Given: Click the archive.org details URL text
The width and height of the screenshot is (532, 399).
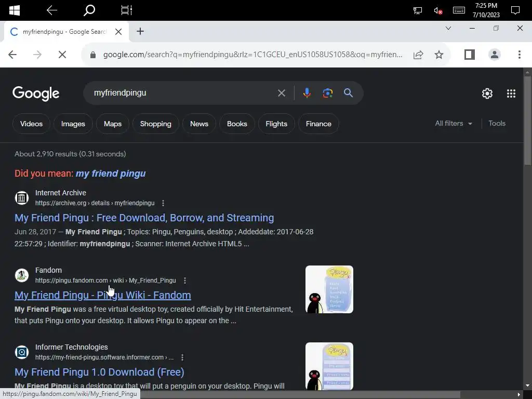Looking at the screenshot, I should coord(95,203).
